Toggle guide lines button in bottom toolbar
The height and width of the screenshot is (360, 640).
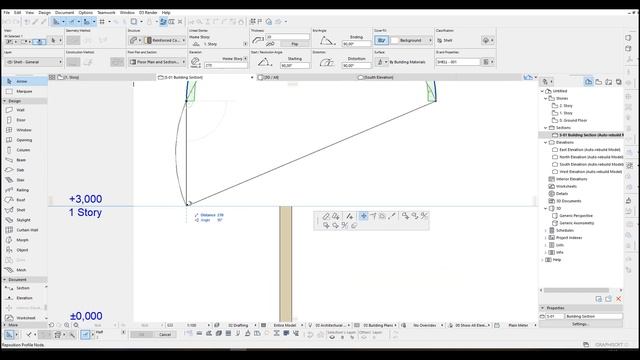(x=85, y=335)
